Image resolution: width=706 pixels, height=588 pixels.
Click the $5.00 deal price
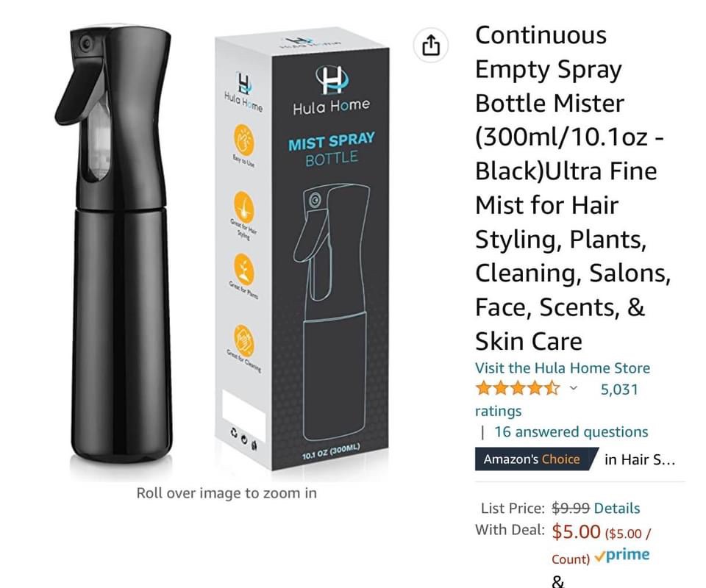pyautogui.click(x=576, y=531)
